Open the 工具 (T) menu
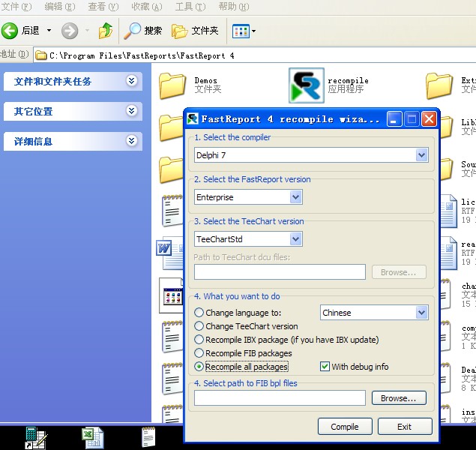This screenshot has height=450, width=476. pyautogui.click(x=190, y=7)
